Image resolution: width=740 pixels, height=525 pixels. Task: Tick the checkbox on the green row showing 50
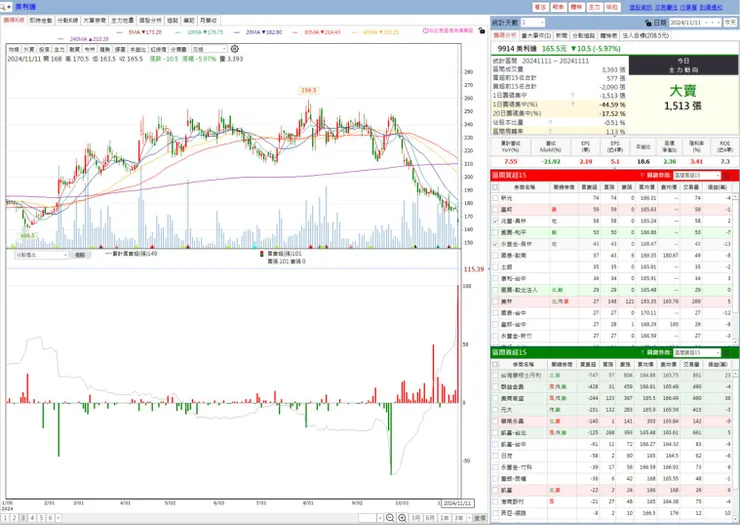click(495, 232)
